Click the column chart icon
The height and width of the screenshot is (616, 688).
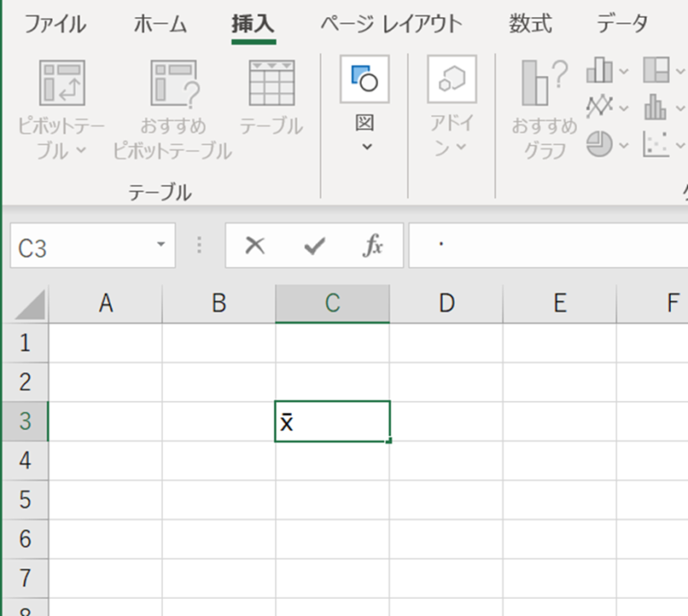(x=599, y=70)
